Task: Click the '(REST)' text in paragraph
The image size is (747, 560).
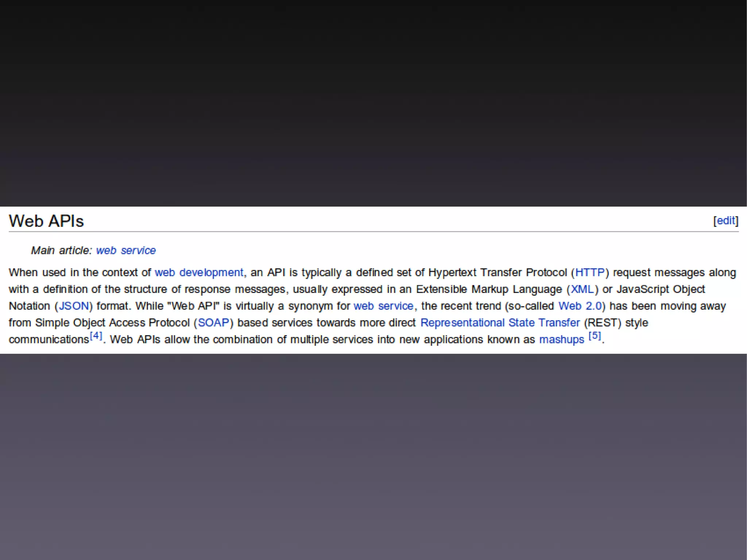Action: [603, 323]
